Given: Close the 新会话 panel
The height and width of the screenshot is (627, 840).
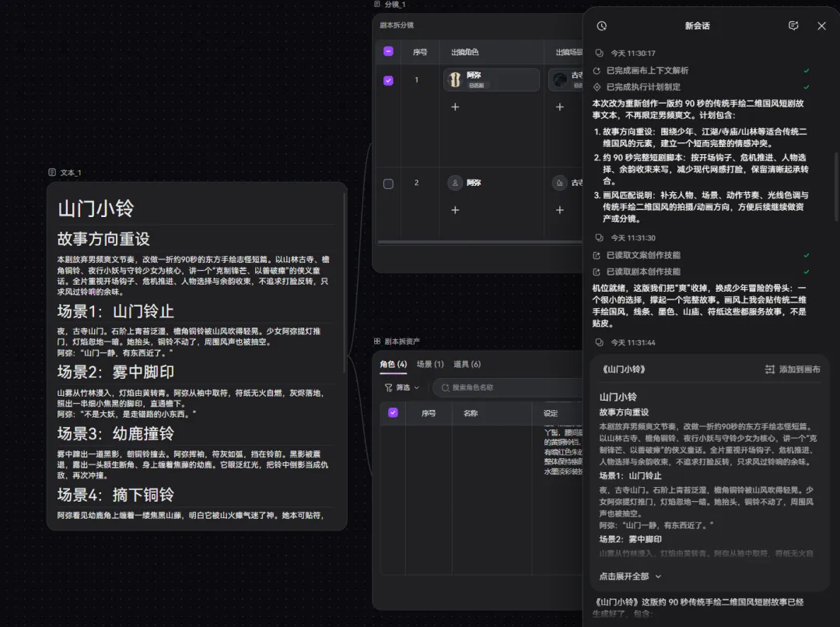Looking at the screenshot, I should pos(821,26).
